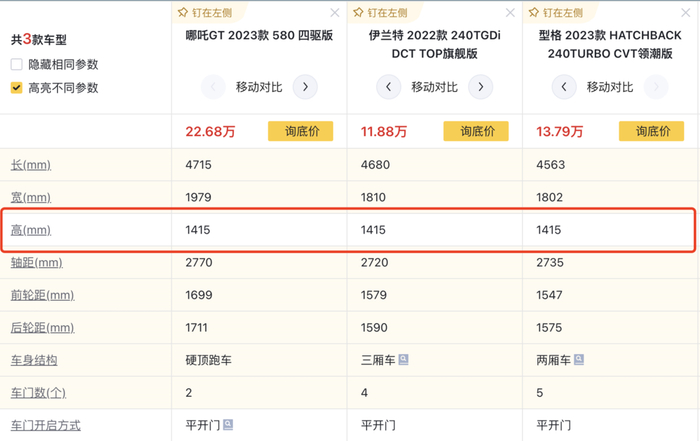Open the 车门开启方式 parameter link
The image size is (700, 441).
[45, 425]
